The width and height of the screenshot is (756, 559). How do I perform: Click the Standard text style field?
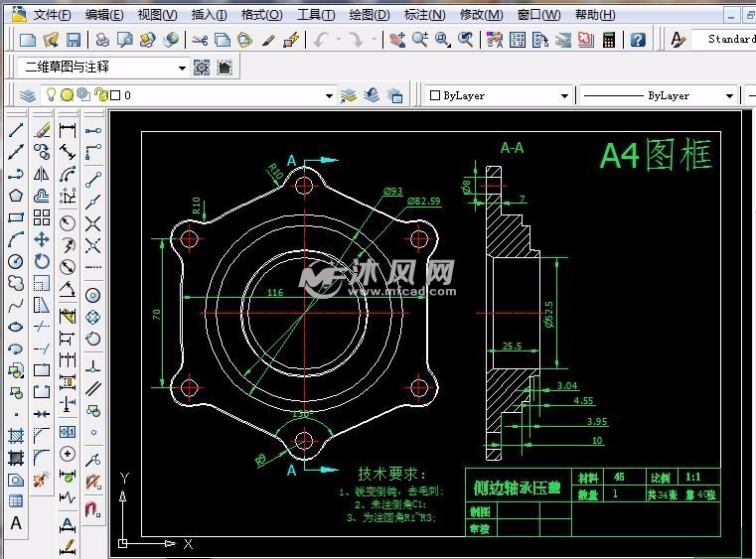coord(730,39)
